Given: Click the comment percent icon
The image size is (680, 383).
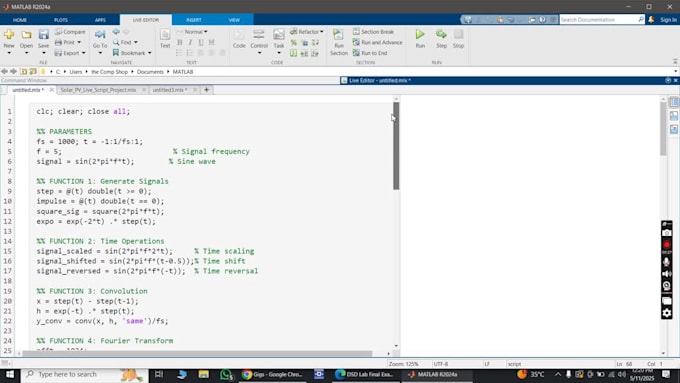Looking at the screenshot, I should 294,43.
